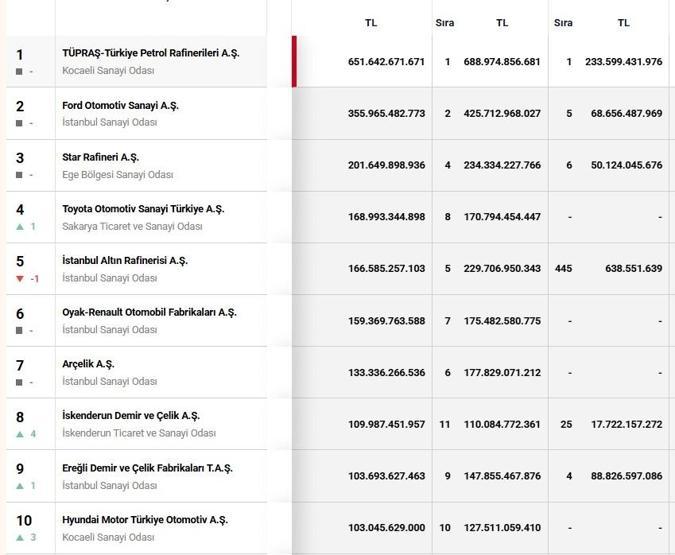The width and height of the screenshot is (675, 555).
Task: Click the first Sıra column header
Action: click(445, 23)
